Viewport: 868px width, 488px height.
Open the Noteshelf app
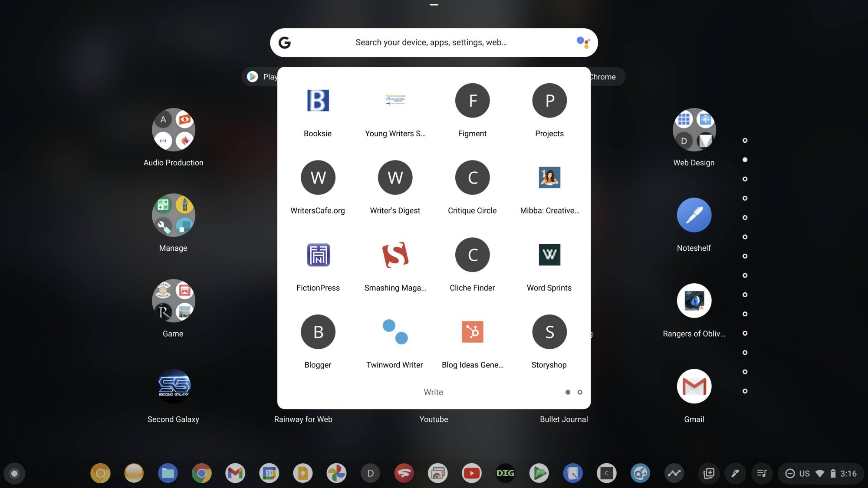pos(694,214)
